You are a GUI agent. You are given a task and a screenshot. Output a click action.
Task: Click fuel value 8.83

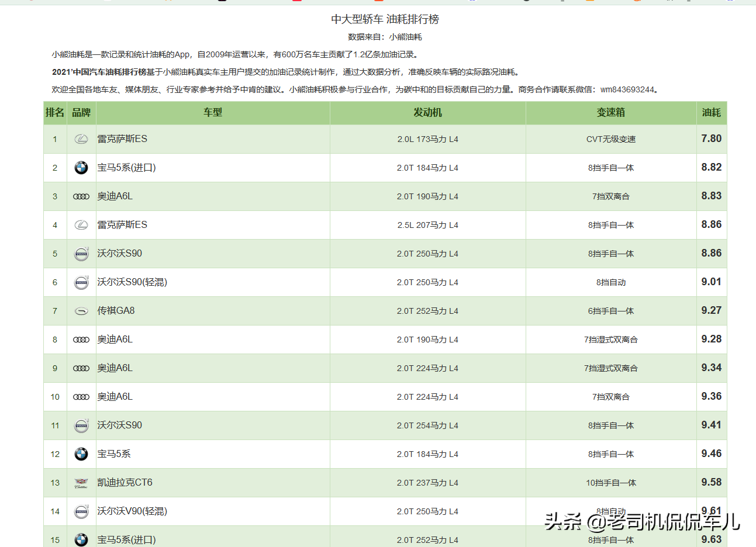712,196
